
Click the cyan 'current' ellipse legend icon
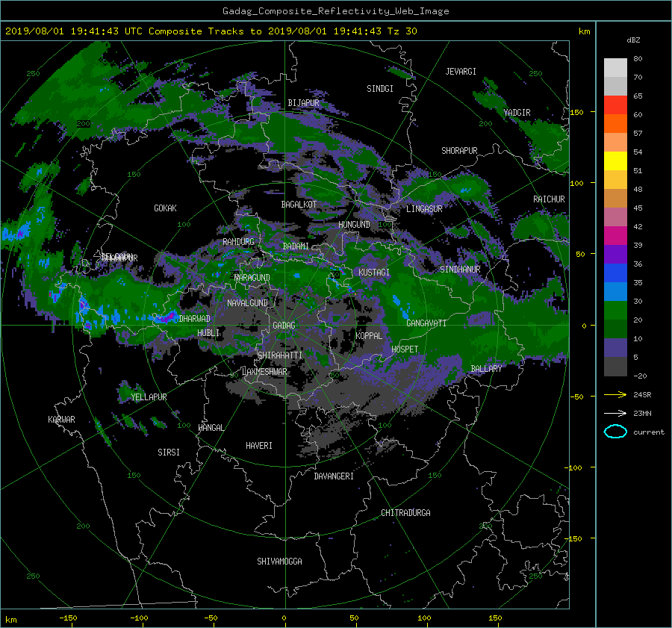(615, 432)
